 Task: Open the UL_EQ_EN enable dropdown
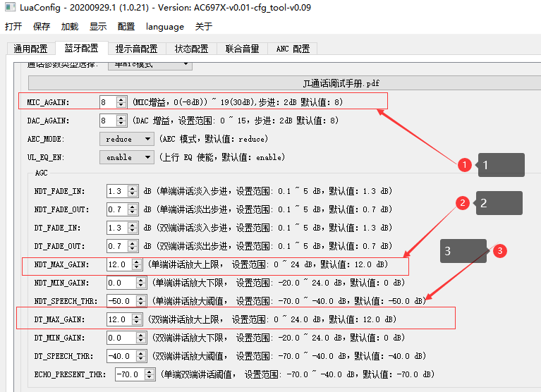click(127, 157)
